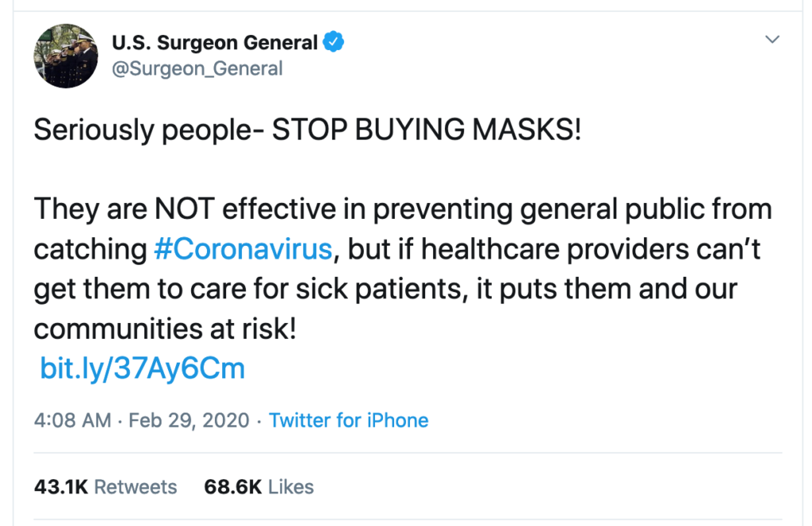The width and height of the screenshot is (812, 526).
Task: Click the Seriously people- opening words
Action: pos(150,129)
